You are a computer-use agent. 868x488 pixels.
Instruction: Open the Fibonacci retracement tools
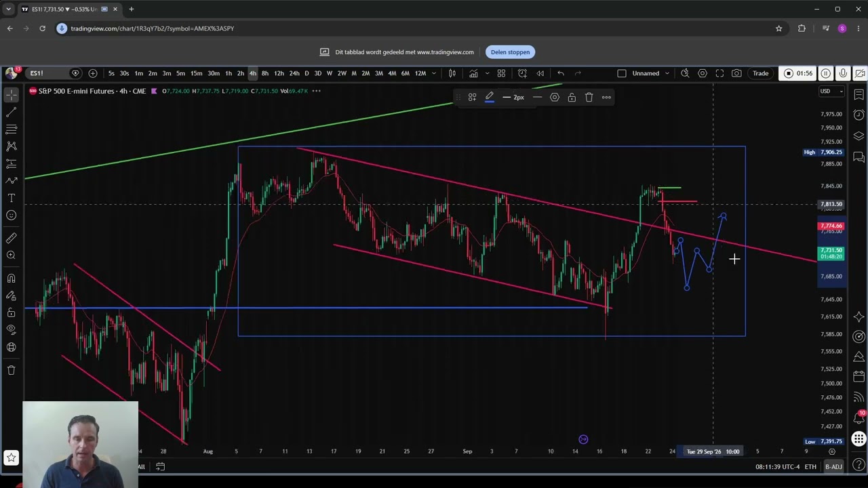tap(12, 129)
